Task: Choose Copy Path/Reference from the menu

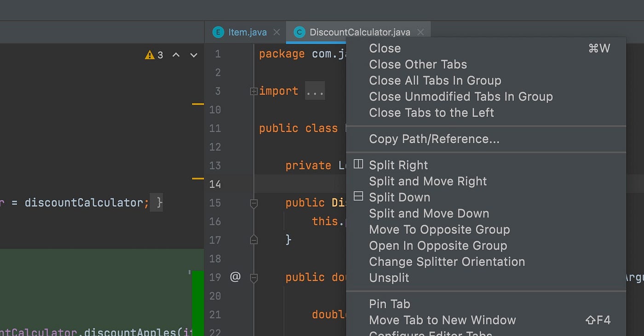Action: pyautogui.click(x=434, y=139)
